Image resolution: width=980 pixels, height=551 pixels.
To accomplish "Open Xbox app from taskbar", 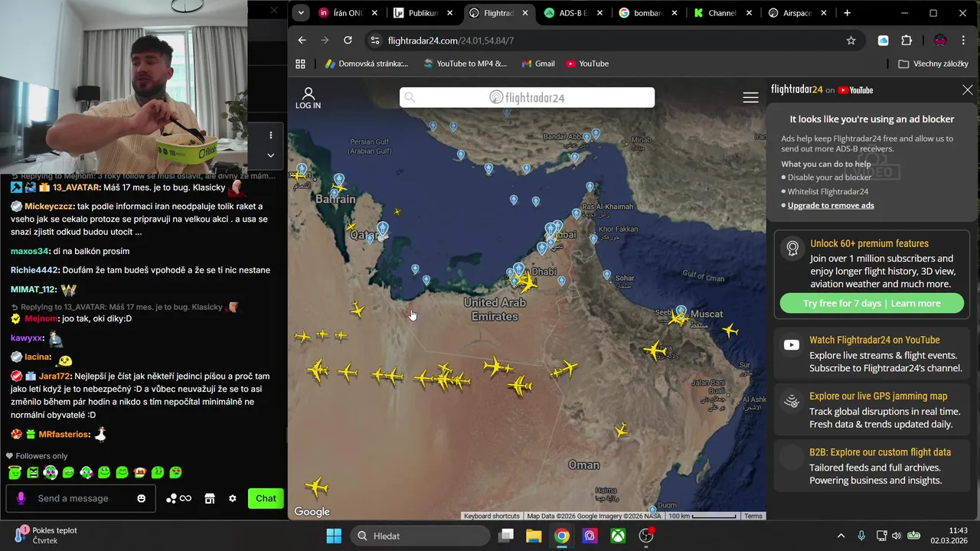I will coord(618,536).
